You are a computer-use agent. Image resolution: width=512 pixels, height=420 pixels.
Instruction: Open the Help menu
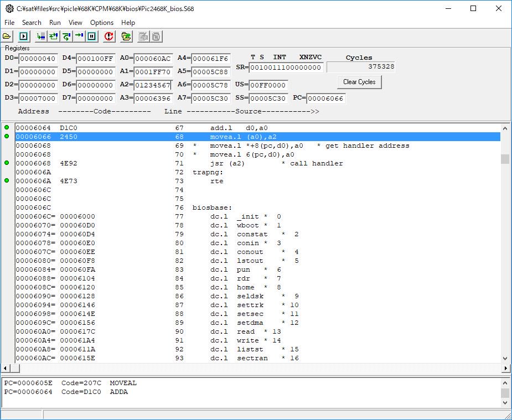pyautogui.click(x=128, y=23)
